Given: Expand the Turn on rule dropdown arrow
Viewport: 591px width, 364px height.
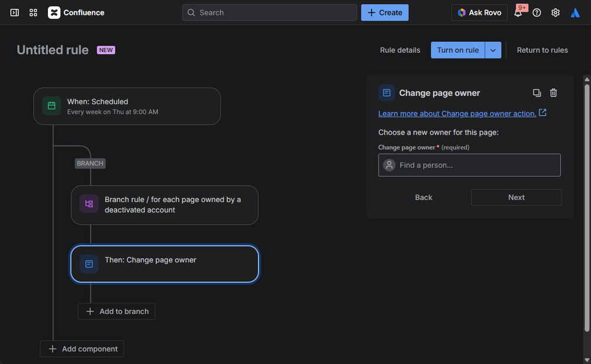Looking at the screenshot, I should (493, 50).
